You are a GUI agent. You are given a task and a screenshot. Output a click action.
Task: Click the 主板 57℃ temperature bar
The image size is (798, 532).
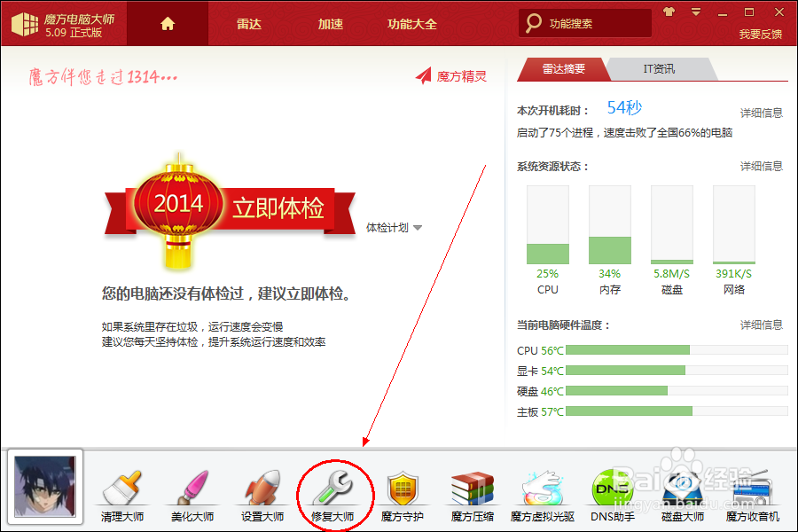click(677, 411)
